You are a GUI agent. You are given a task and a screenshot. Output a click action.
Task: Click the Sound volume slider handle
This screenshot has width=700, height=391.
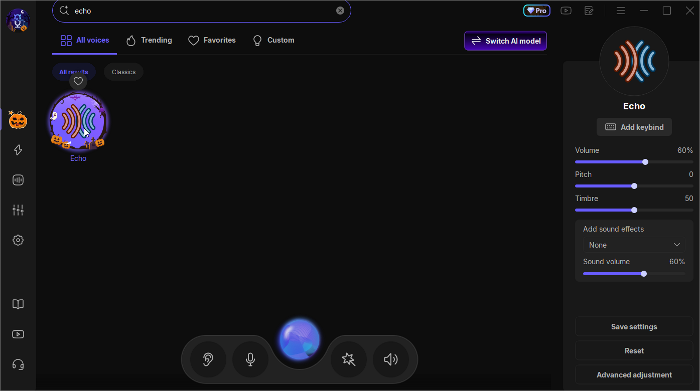point(644,274)
